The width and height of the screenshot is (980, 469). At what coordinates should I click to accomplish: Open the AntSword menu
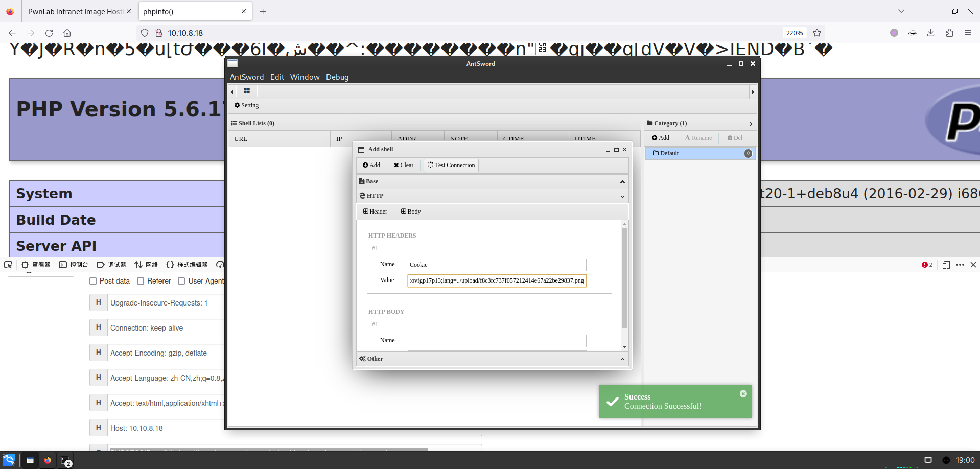click(247, 77)
